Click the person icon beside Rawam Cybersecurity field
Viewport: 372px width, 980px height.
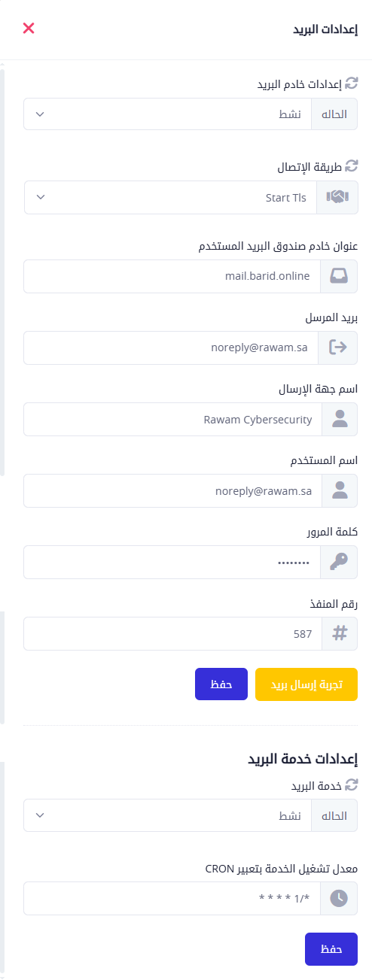click(x=340, y=419)
